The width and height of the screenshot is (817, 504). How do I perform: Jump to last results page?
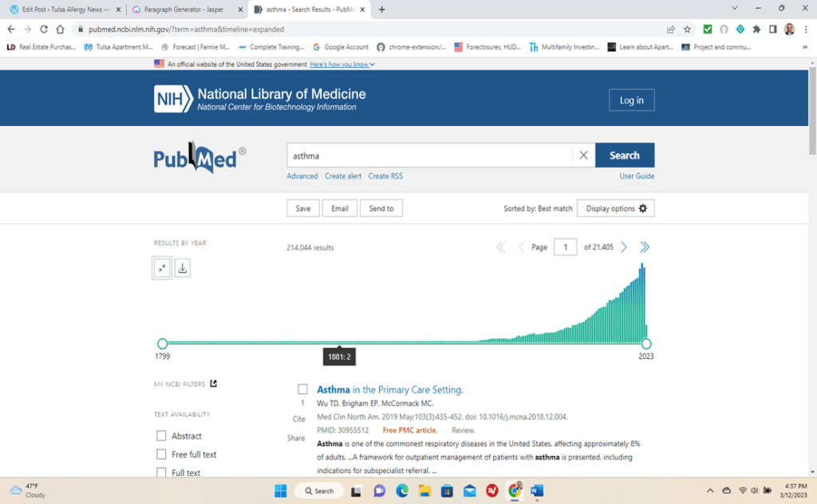pyautogui.click(x=645, y=247)
